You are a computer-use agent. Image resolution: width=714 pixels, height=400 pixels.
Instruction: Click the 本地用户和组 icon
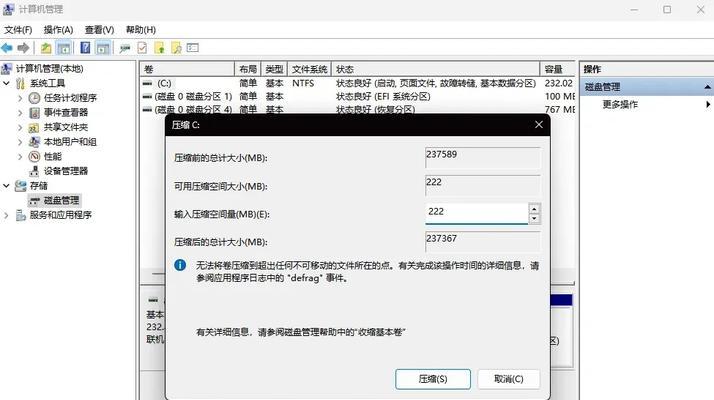(34, 142)
